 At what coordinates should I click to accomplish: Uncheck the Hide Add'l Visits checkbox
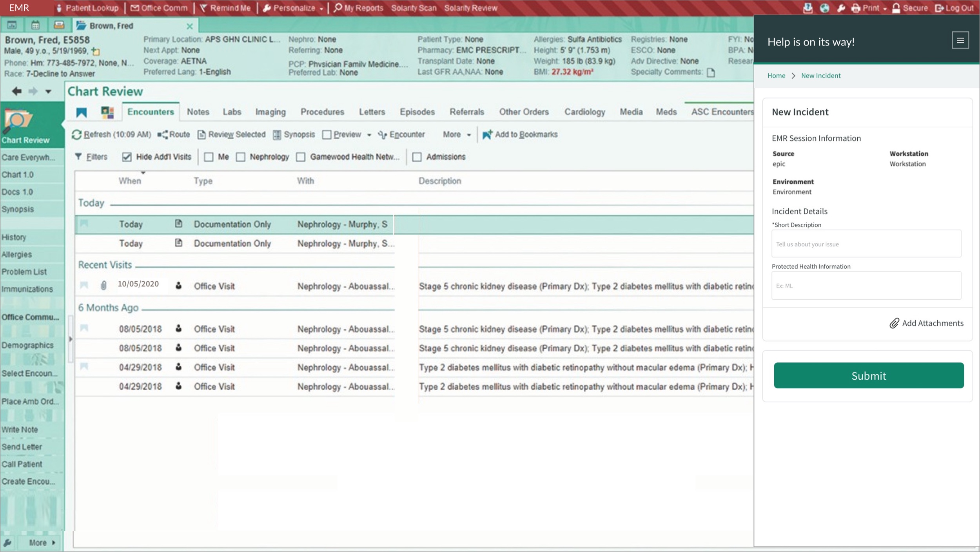[x=127, y=157]
